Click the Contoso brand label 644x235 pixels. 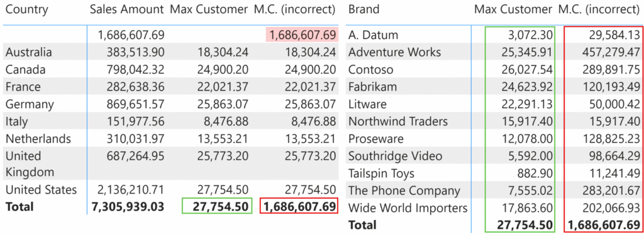(x=370, y=70)
